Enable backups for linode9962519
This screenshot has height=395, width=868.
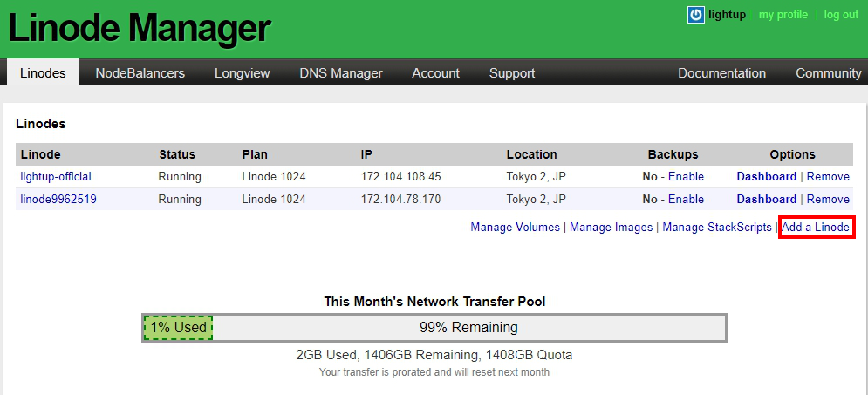(686, 199)
